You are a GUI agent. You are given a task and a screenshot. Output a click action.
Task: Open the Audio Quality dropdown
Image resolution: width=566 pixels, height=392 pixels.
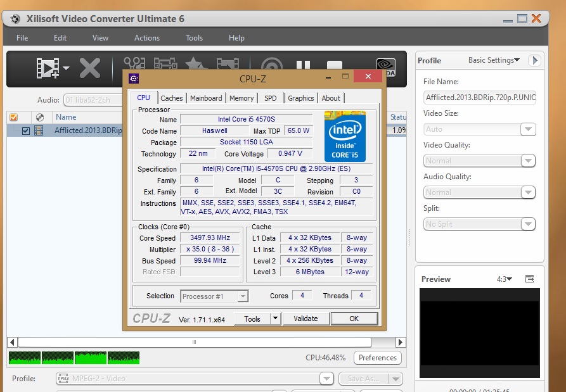pos(480,193)
